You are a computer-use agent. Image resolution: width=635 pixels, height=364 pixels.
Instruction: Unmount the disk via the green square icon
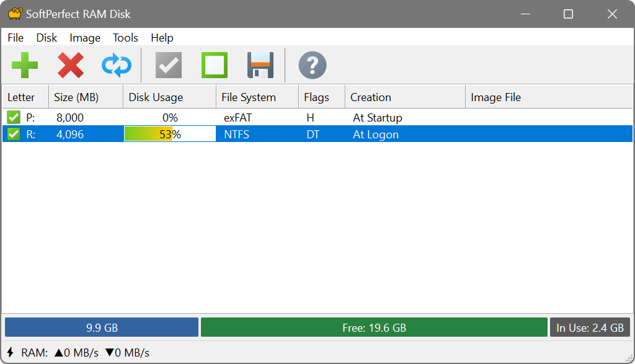pyautogui.click(x=214, y=65)
